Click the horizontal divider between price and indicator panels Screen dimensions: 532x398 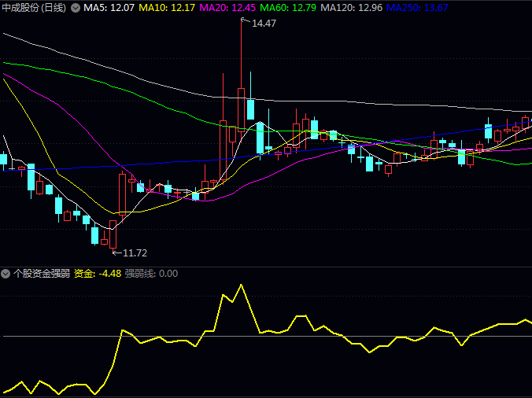[x=266, y=267]
